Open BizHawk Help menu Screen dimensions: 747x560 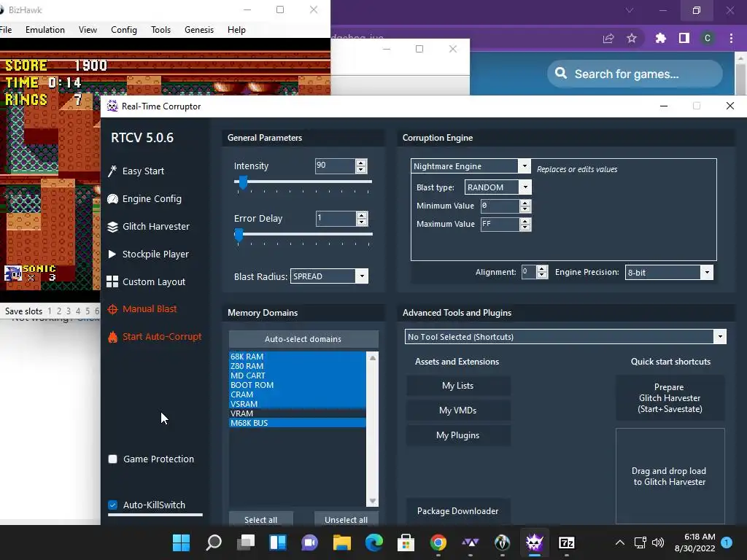[236, 29]
